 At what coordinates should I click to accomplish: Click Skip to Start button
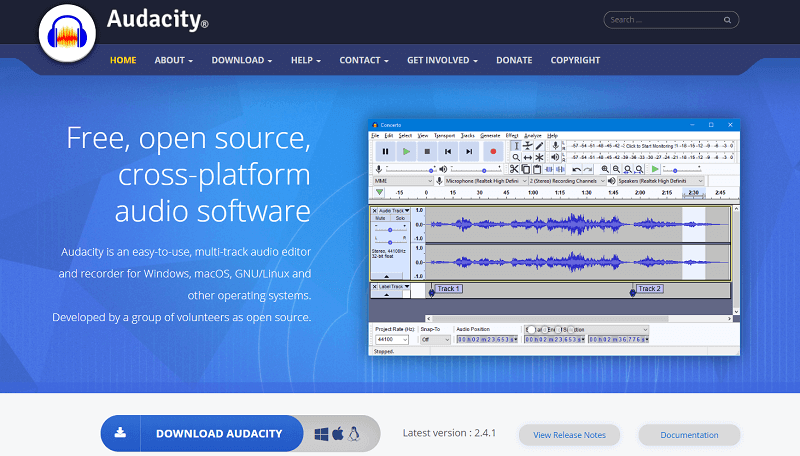point(448,151)
